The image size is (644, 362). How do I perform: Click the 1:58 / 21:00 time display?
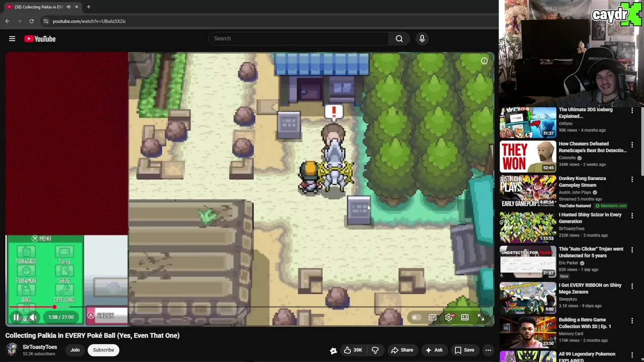point(61,317)
